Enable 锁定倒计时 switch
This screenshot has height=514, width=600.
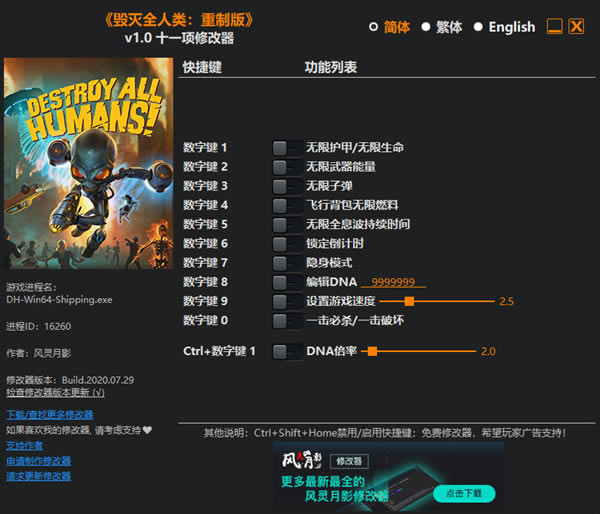point(286,243)
